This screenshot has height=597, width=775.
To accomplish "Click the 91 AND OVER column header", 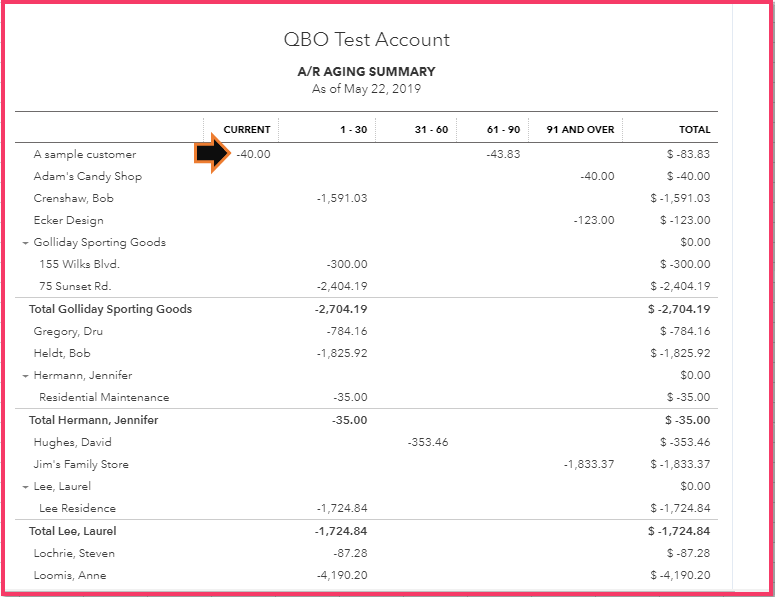I will [580, 130].
